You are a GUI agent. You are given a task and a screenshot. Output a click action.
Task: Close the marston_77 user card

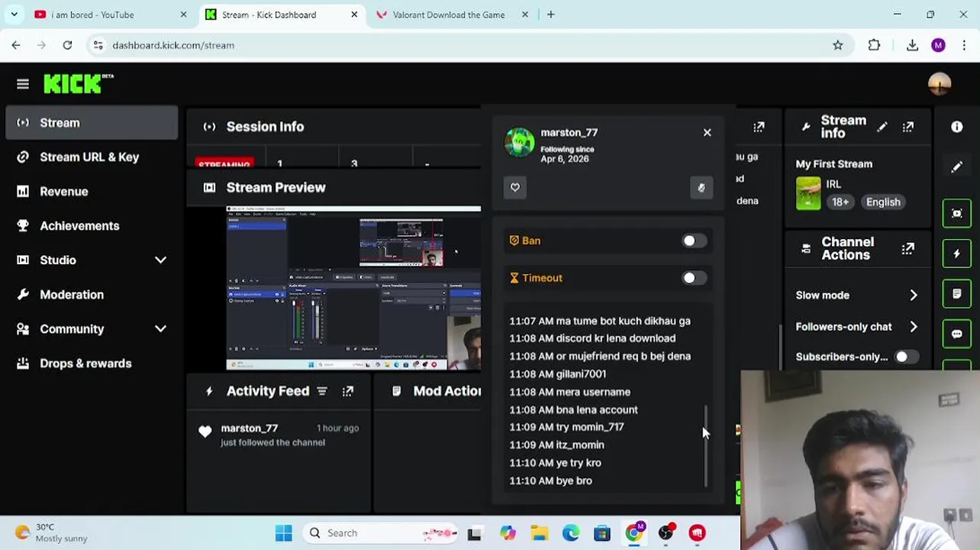[707, 133]
